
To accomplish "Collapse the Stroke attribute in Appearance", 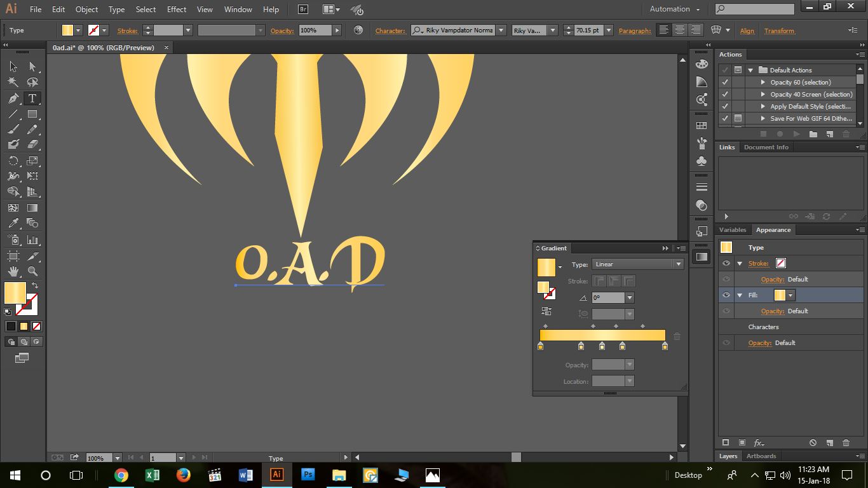I will click(740, 263).
